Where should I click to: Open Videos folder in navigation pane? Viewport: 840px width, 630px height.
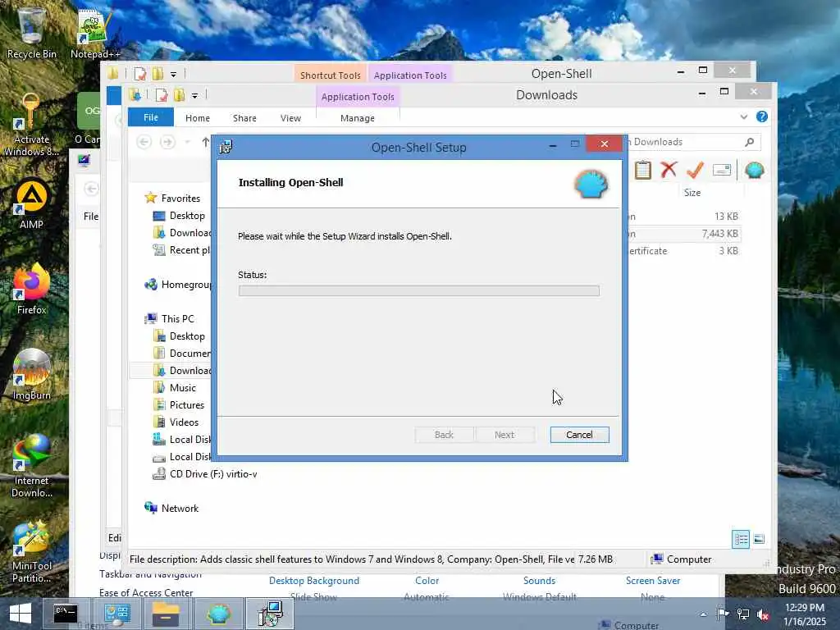[x=184, y=422]
